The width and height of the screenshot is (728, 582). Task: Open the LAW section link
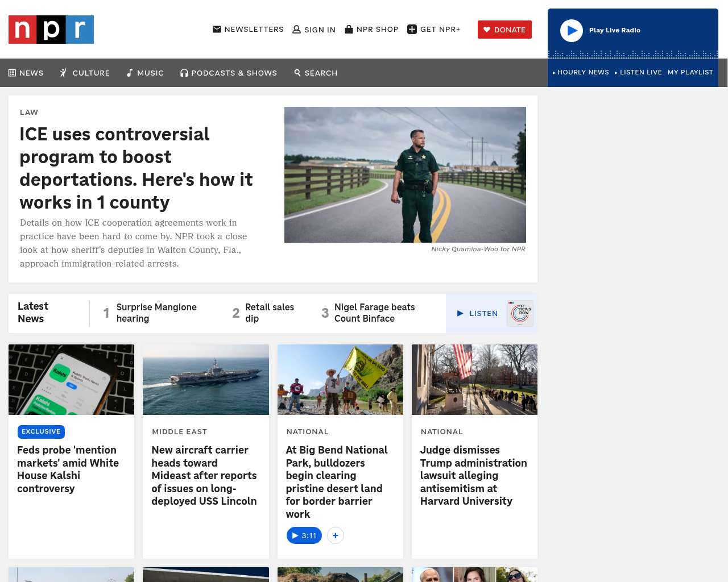tap(29, 112)
